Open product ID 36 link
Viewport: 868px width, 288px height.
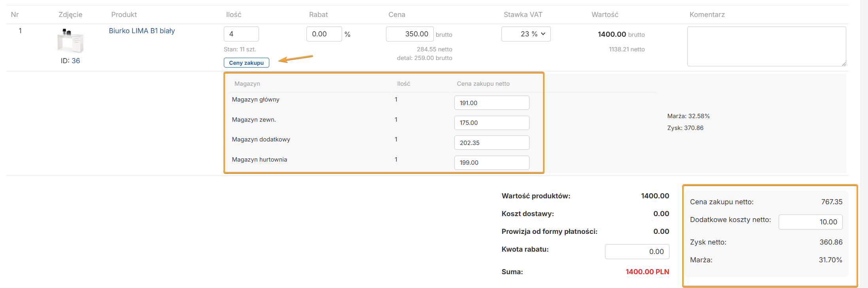pos(76,61)
